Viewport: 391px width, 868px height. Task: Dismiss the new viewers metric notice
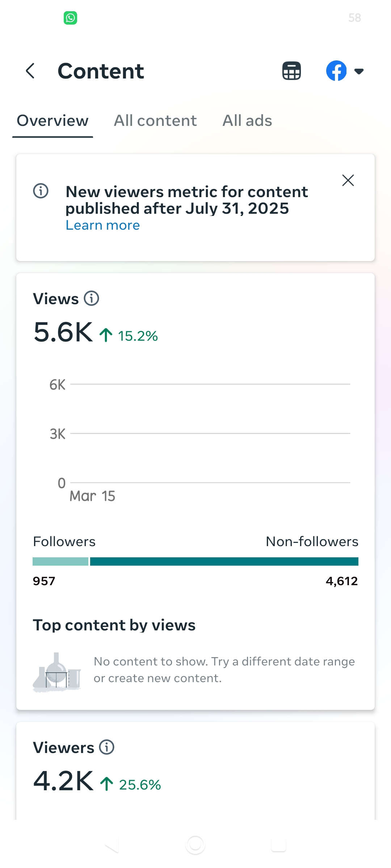point(348,180)
